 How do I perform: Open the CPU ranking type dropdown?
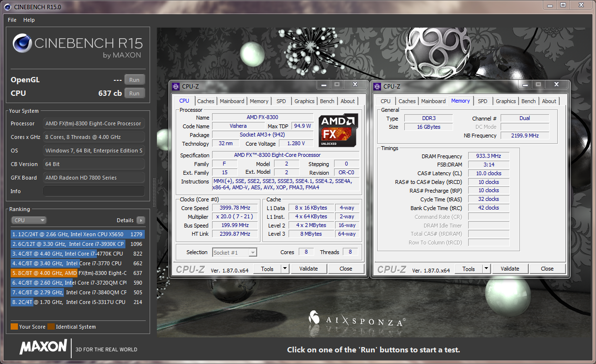tap(29, 220)
